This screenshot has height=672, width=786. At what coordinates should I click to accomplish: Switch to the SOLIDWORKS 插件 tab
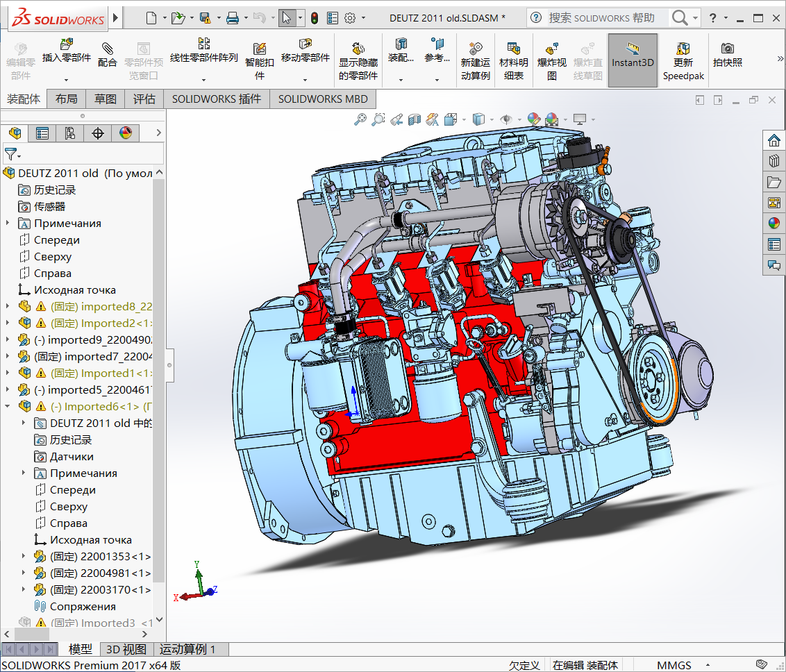pos(217,99)
